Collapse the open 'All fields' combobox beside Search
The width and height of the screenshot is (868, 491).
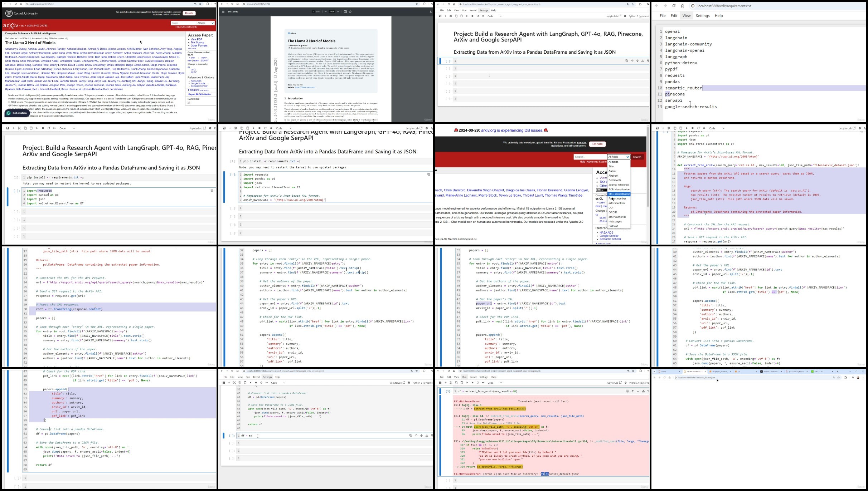tap(619, 157)
